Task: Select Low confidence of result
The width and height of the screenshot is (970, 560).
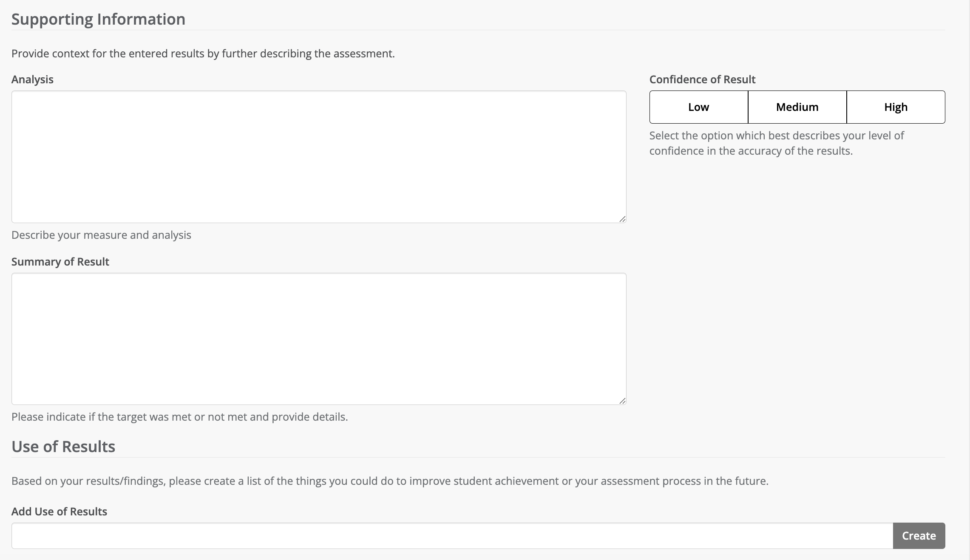Action: point(698,107)
